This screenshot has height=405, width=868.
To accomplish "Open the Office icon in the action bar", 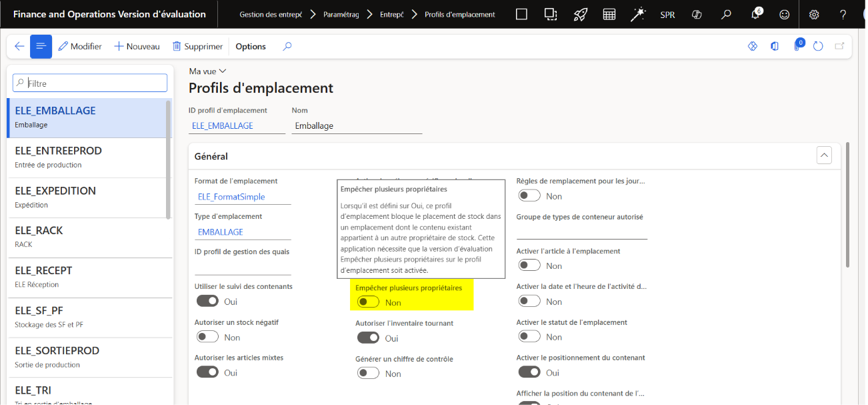I will click(775, 47).
